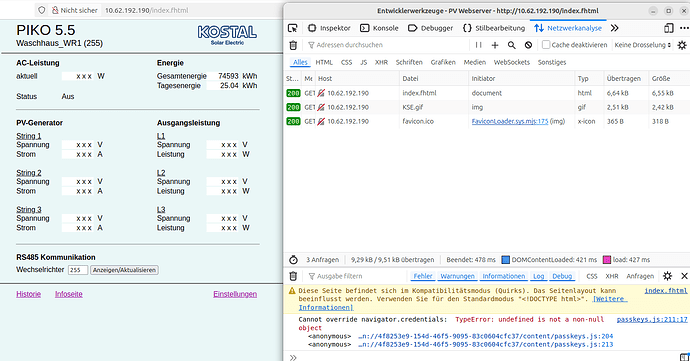Add a new request with the plus icon
Image resolution: width=690 pixels, height=361 pixels.
pyautogui.click(x=495, y=45)
